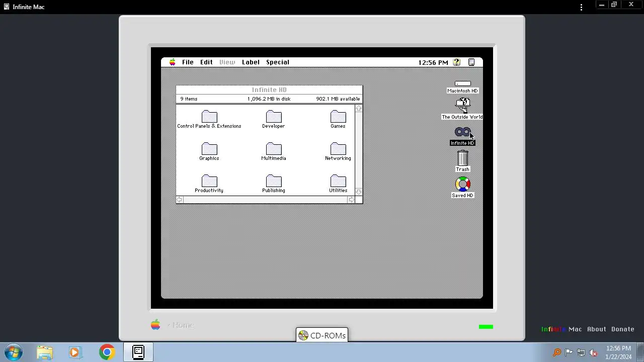Select the Publishing folder icon
The height and width of the screenshot is (362, 644).
pos(274,181)
